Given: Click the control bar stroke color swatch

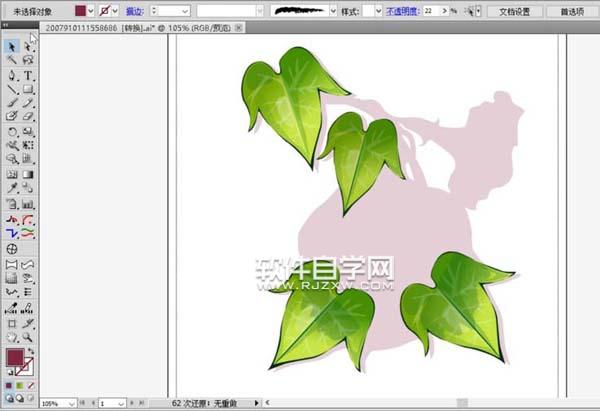Looking at the screenshot, I should (x=104, y=11).
